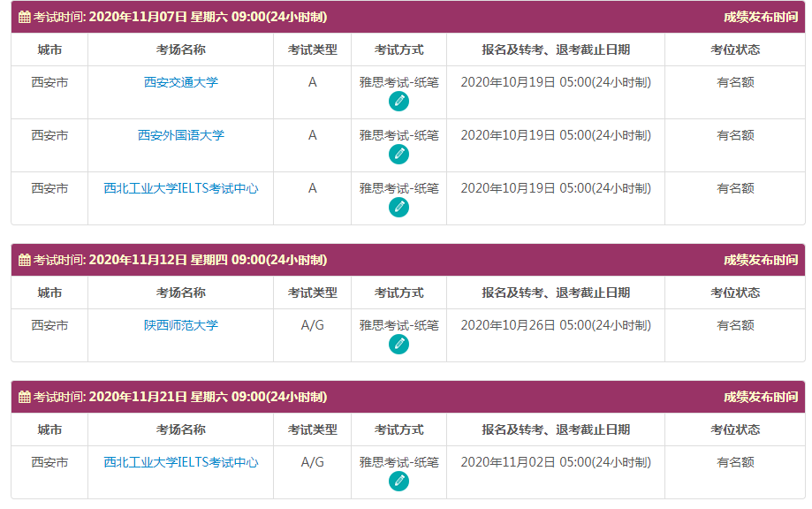Open the 西安交通大学 test centre link

[x=181, y=82]
